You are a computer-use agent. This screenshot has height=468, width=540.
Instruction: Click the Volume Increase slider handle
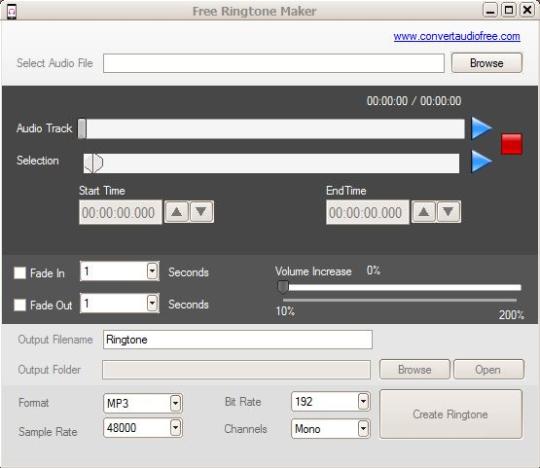click(283, 287)
